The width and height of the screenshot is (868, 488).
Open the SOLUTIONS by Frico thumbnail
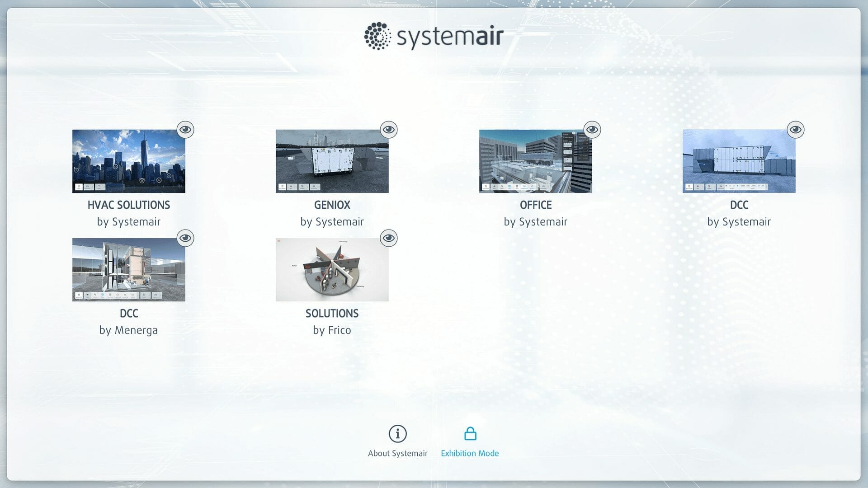[332, 269]
